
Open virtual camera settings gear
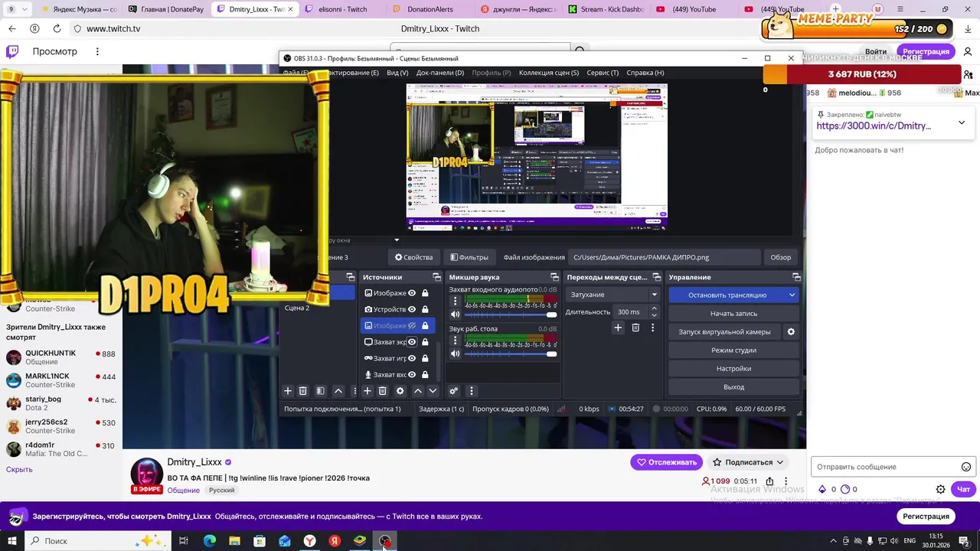[791, 331]
